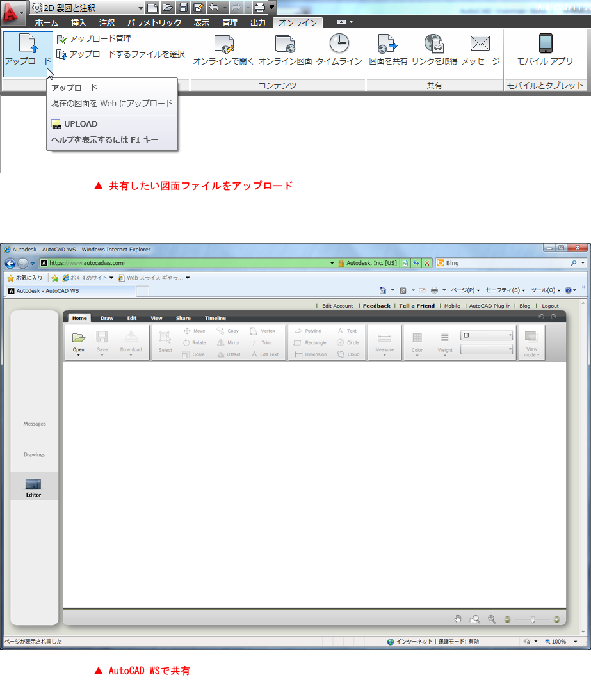Image resolution: width=591 pixels, height=700 pixels.
Task: Click the Logout link
Action: click(550, 306)
